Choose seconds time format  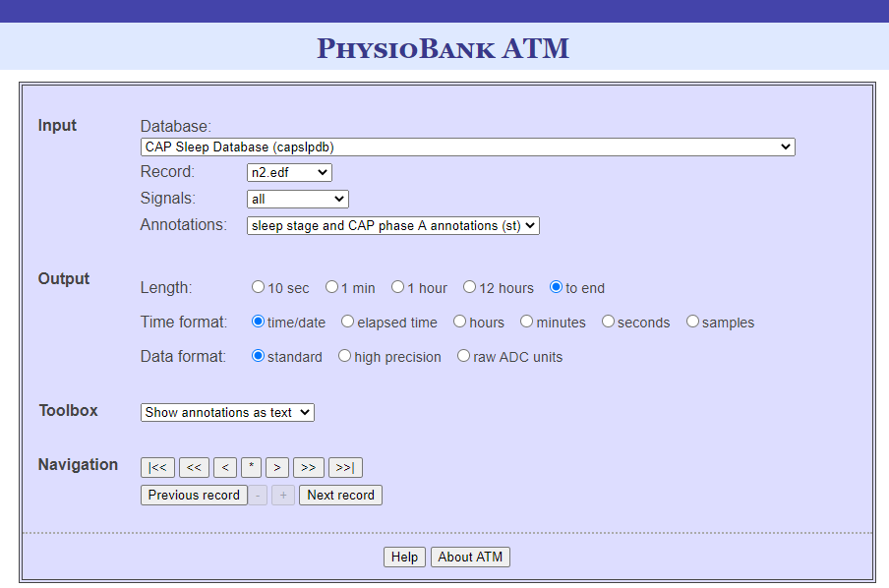(x=609, y=322)
